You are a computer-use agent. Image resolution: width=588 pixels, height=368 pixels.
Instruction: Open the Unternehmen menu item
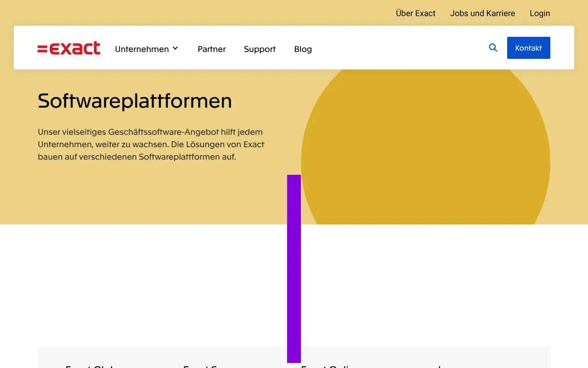click(141, 49)
